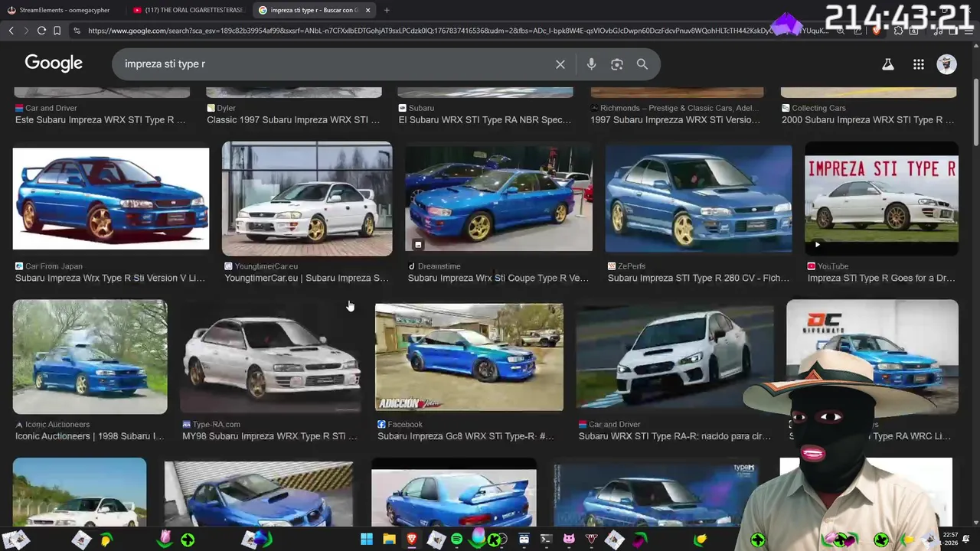Open a new tab with plus button
The height and width of the screenshot is (551, 980).
(387, 10)
